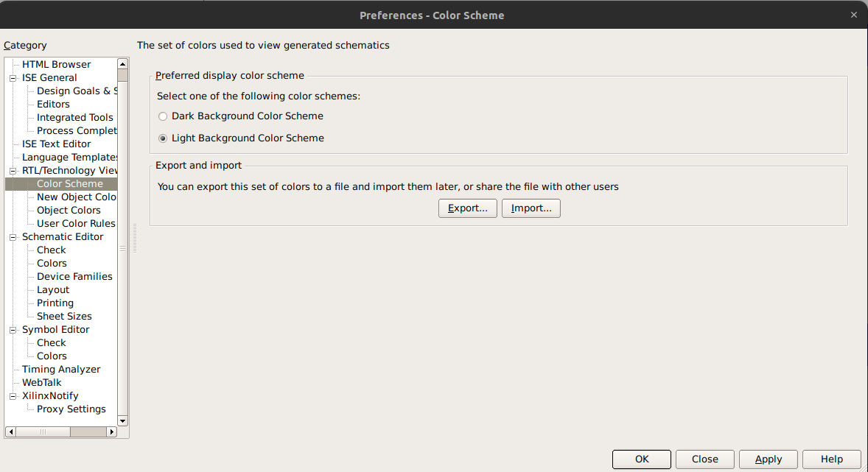Viewport: 868px width, 472px height.
Task: Open the Object Colors category
Action: pyautogui.click(x=69, y=211)
